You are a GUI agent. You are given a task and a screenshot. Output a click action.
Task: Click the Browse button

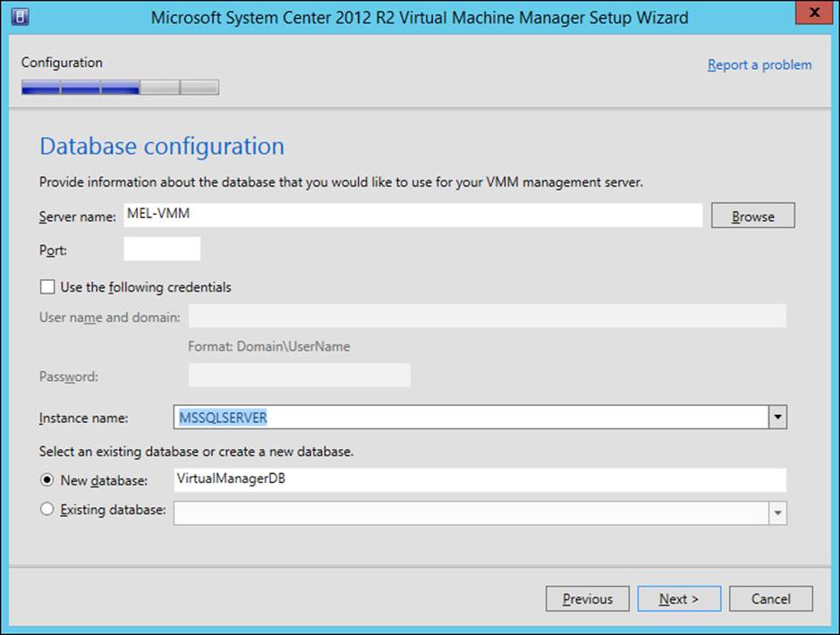pos(752,216)
